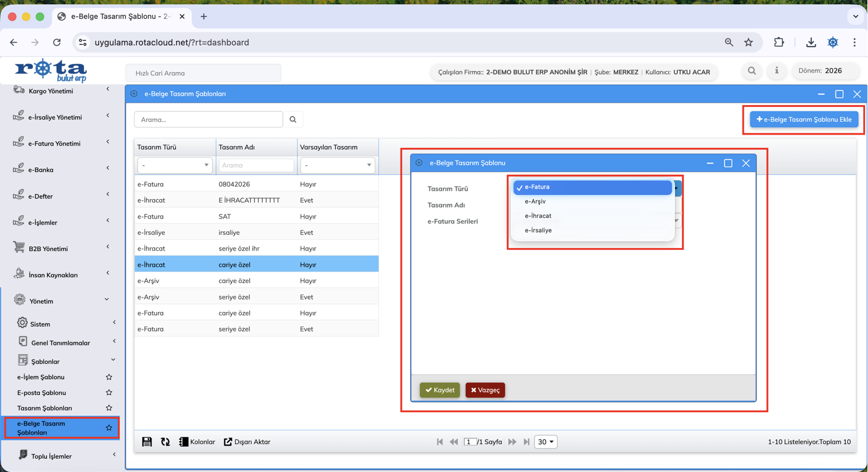
Task: Toggle favorite star for E-posta Şablonu
Action: coord(109,393)
